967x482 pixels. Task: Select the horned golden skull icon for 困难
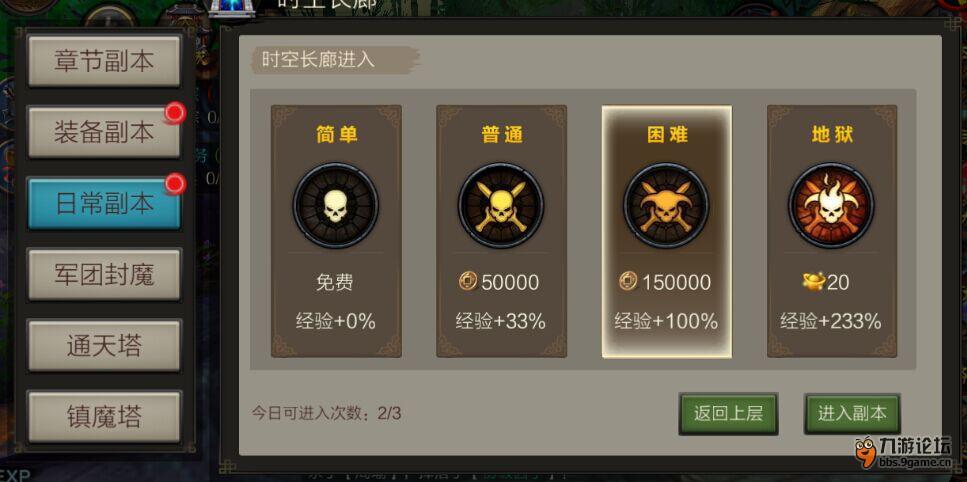[x=666, y=205]
